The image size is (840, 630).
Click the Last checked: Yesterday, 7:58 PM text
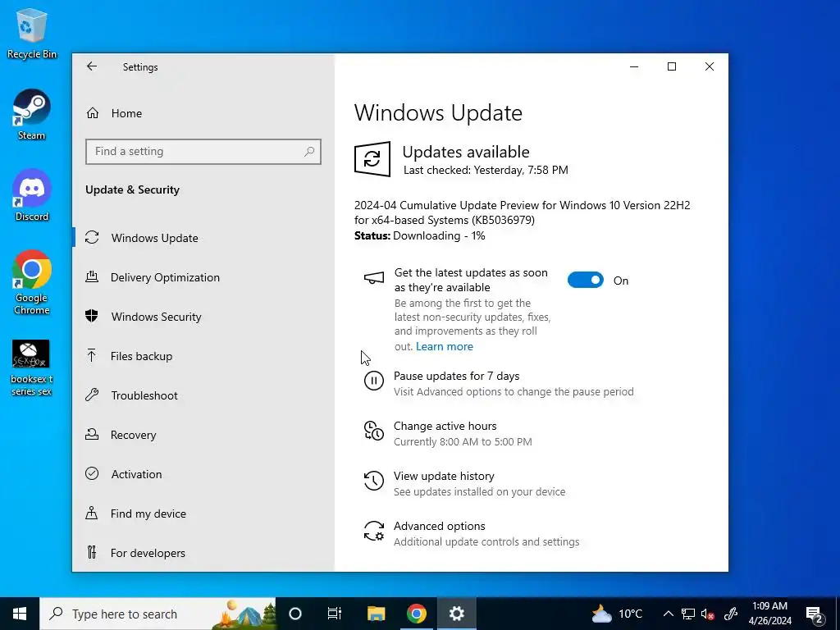pos(486,170)
